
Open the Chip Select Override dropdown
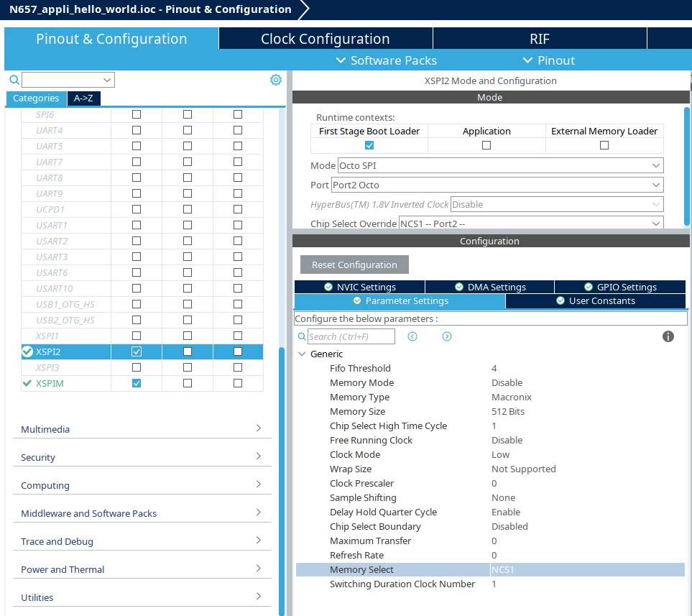click(531, 224)
